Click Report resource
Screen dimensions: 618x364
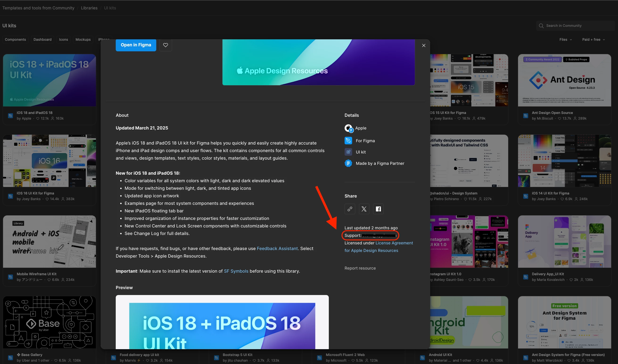(x=360, y=268)
